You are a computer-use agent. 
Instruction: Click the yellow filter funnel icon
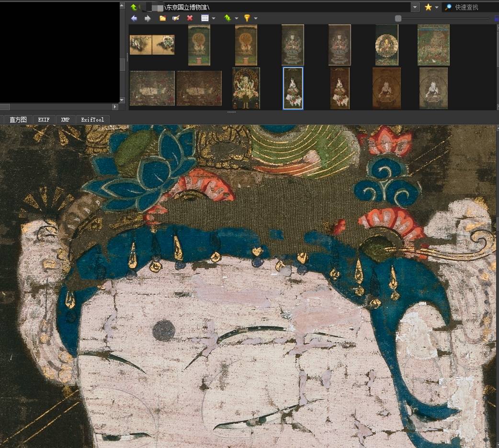click(247, 18)
